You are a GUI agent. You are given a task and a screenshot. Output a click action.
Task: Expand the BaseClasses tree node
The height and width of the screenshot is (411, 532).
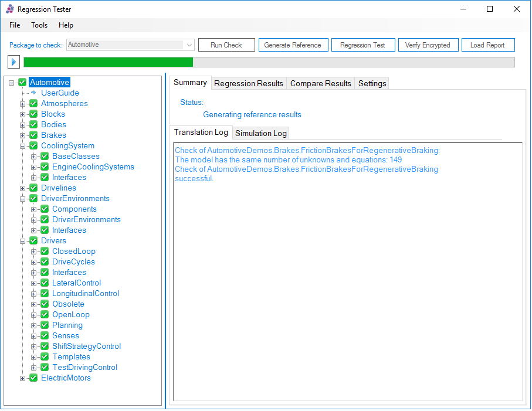(x=33, y=157)
